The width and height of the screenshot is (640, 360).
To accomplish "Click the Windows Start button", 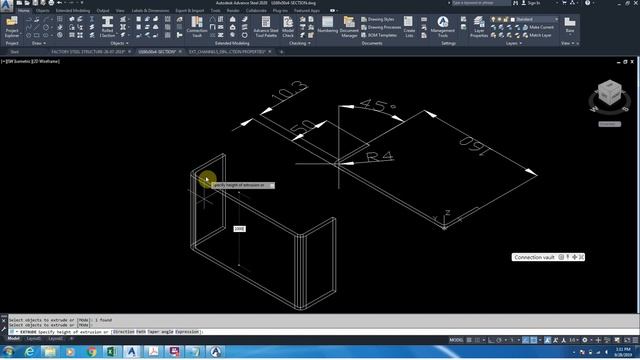I will (9, 352).
